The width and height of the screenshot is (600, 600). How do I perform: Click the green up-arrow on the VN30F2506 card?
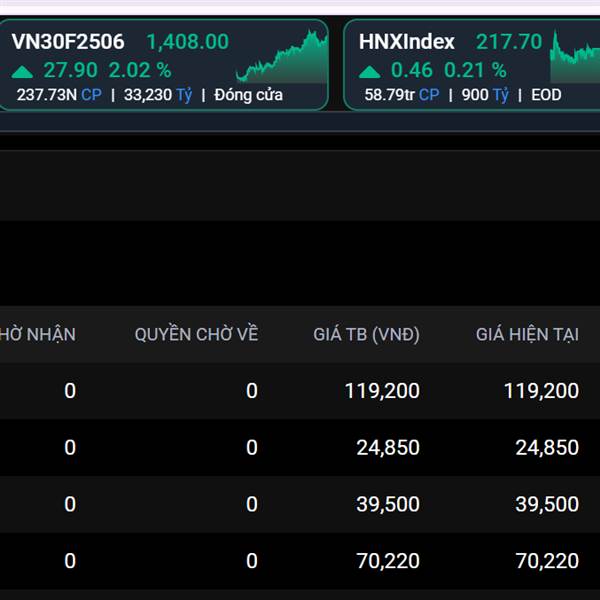click(23, 71)
